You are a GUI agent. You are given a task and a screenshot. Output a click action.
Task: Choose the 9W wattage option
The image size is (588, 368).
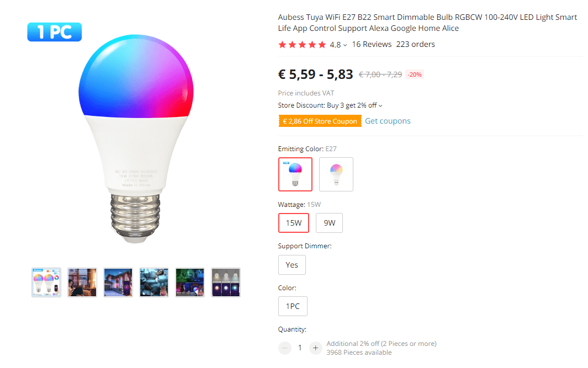pyautogui.click(x=329, y=223)
